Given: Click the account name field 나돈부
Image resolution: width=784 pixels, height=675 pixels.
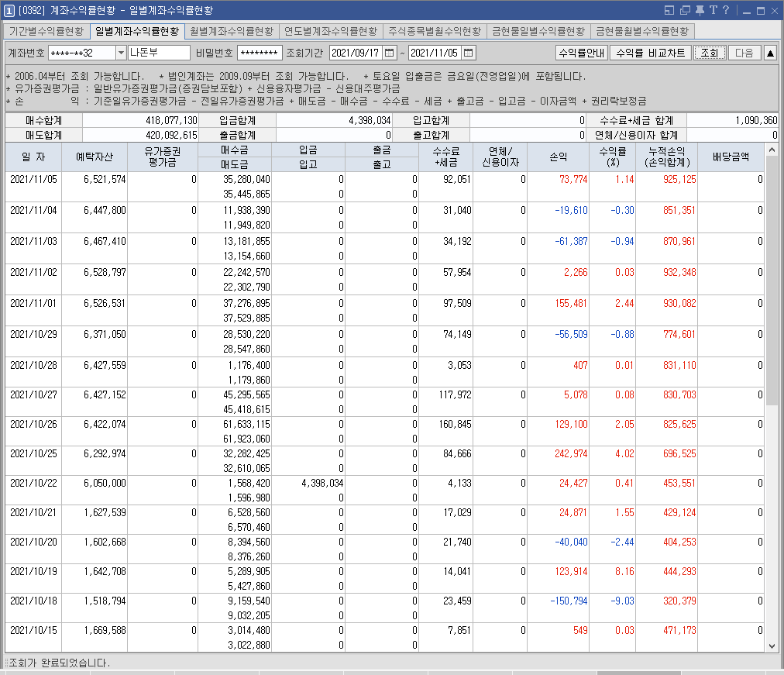Looking at the screenshot, I should (x=159, y=53).
